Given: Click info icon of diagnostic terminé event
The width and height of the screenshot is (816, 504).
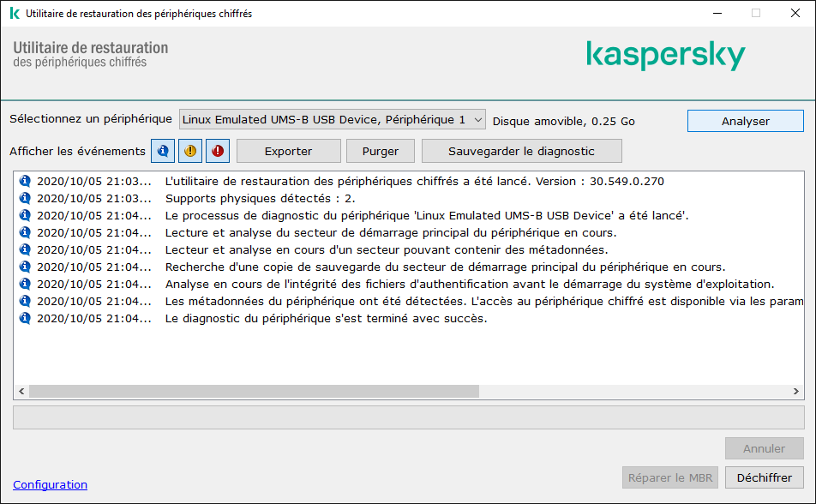Looking at the screenshot, I should tap(25, 318).
